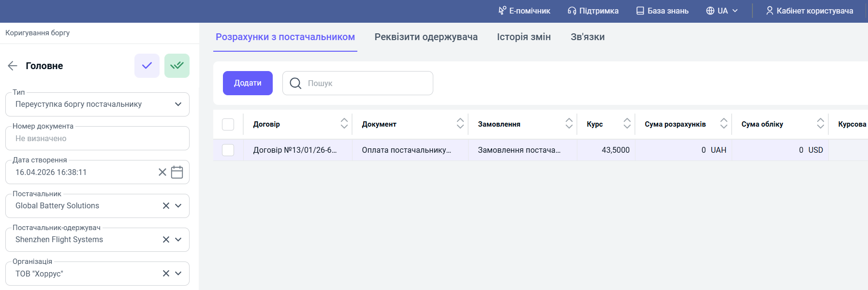Viewport: 868px width, 290px height.
Task: Open the UA language selector
Action: [x=722, y=11]
